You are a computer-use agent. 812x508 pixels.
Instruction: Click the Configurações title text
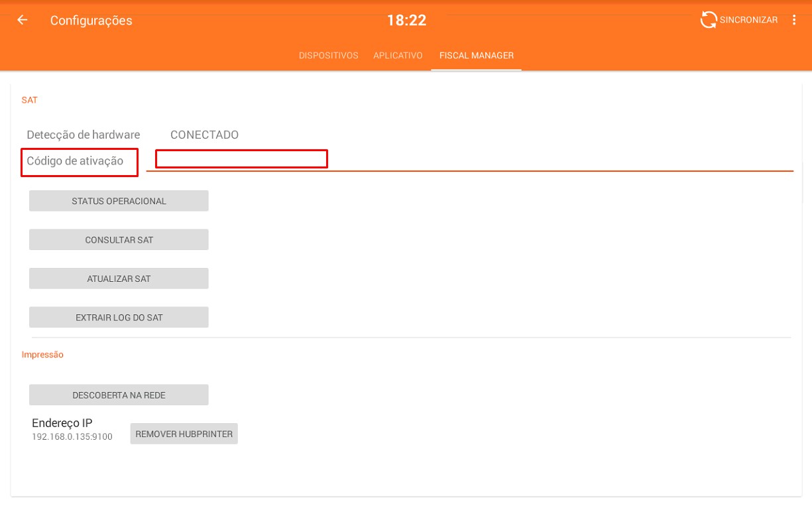pos(91,21)
